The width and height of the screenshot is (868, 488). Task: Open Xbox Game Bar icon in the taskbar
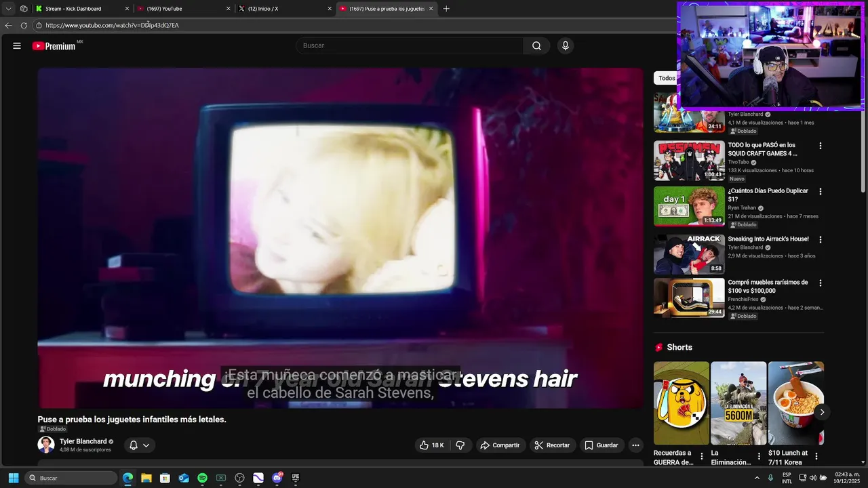(x=220, y=478)
